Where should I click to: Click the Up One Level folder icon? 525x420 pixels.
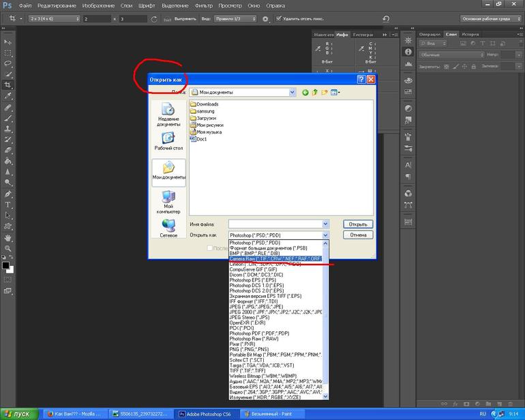[315, 92]
